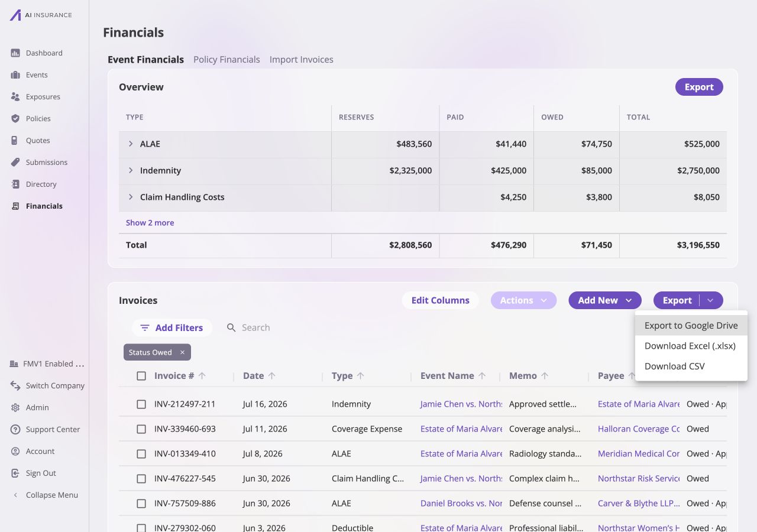The image size is (757, 532).
Task: Check the box for INV-013349-410
Action: (x=141, y=454)
